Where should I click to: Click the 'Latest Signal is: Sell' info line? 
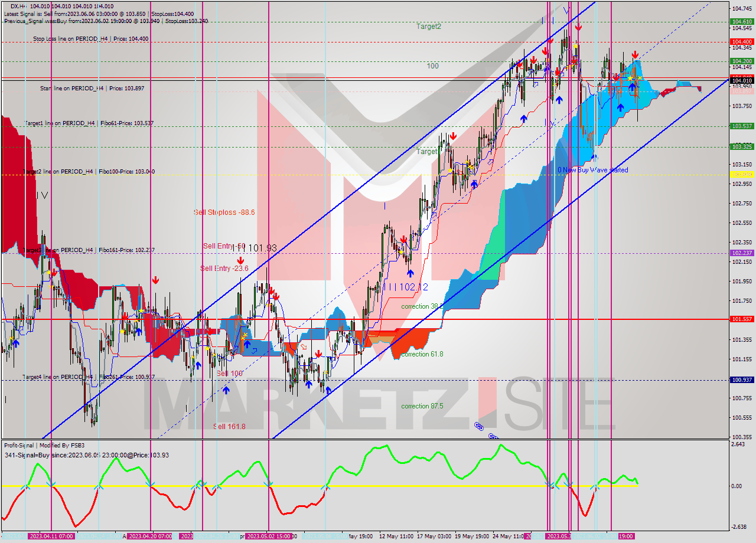click(x=98, y=14)
